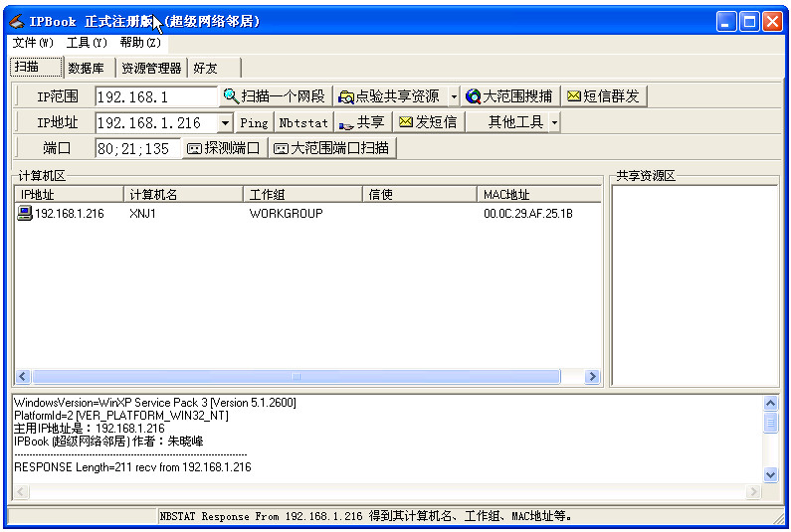Screen dimensions: 791x532
Task: Click the computer list horizontal scrollbar thumb
Action: tap(297, 376)
